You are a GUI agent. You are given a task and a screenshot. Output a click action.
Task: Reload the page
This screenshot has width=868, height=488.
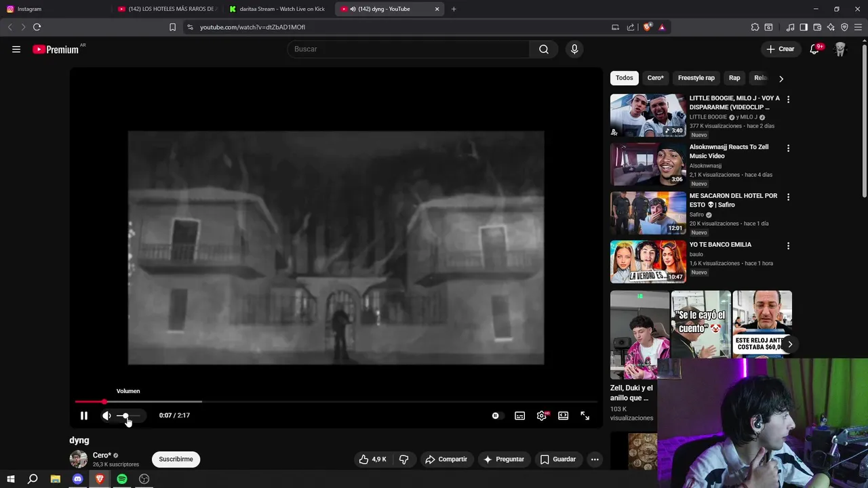[37, 27]
